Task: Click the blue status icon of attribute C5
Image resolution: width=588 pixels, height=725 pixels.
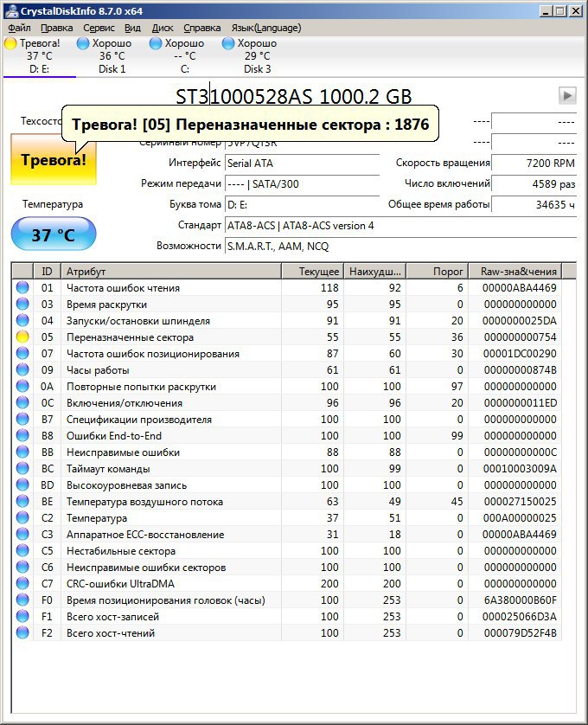Action: 22,550
